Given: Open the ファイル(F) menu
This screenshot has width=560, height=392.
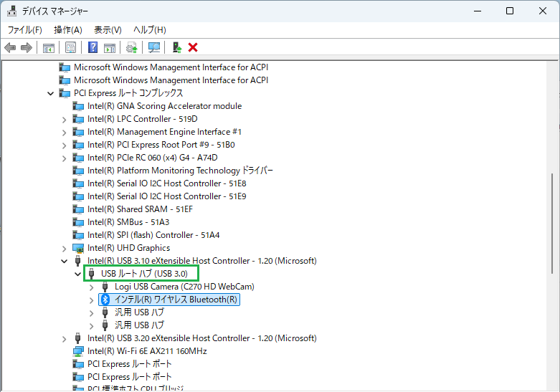Looking at the screenshot, I should click(x=25, y=30).
